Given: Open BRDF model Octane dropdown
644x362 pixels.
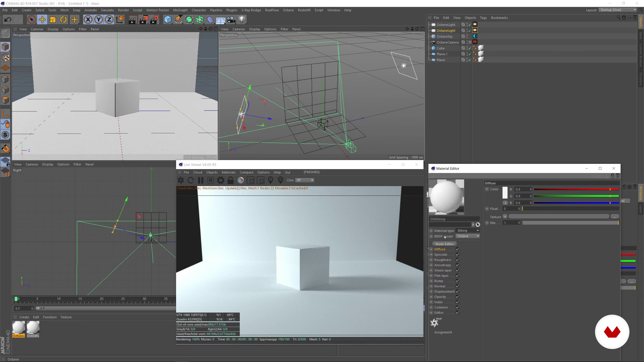Looking at the screenshot, I should tap(468, 236).
